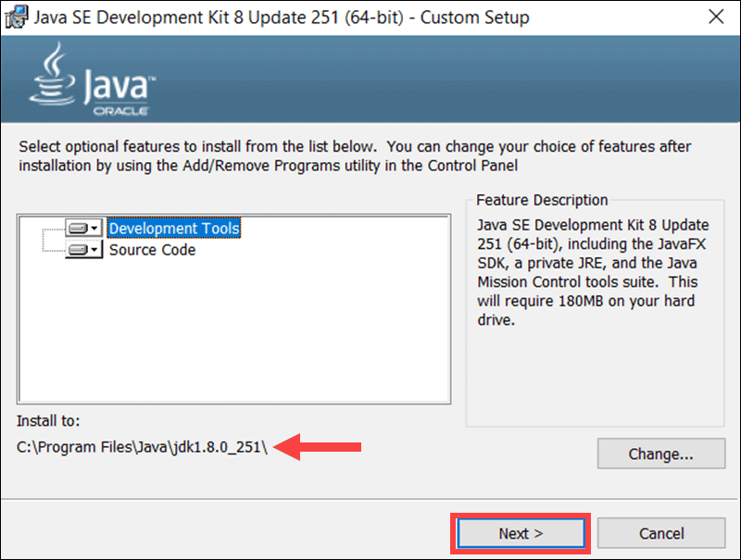Click the install path C:\Program Files\Java\jdk1.8.0_251\

click(142, 447)
